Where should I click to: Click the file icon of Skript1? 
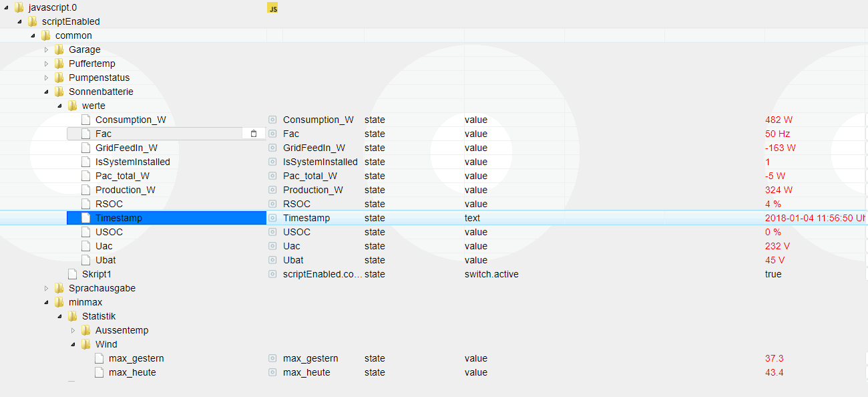click(x=72, y=274)
